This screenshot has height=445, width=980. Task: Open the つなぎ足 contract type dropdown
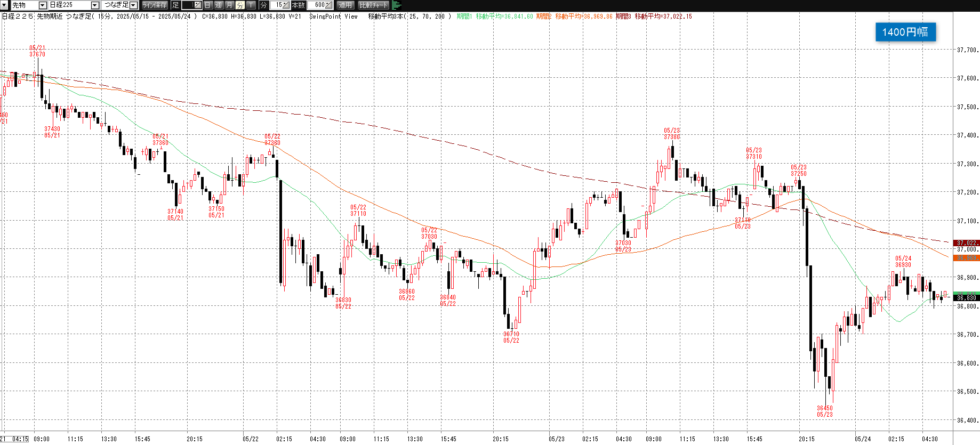pyautogui.click(x=133, y=5)
